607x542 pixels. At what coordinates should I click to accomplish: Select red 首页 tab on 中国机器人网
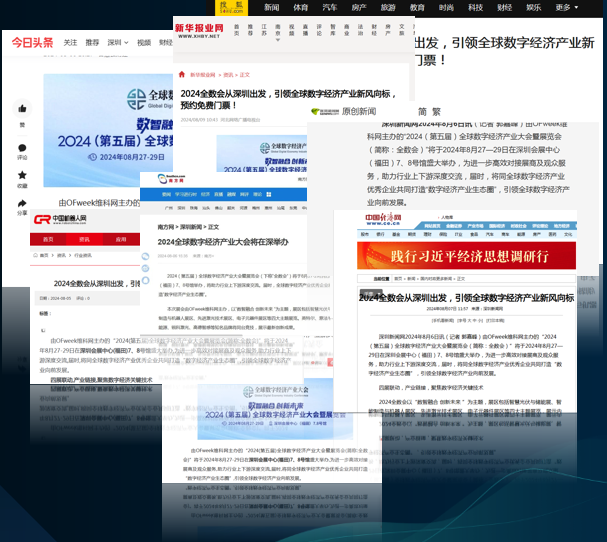48,239
